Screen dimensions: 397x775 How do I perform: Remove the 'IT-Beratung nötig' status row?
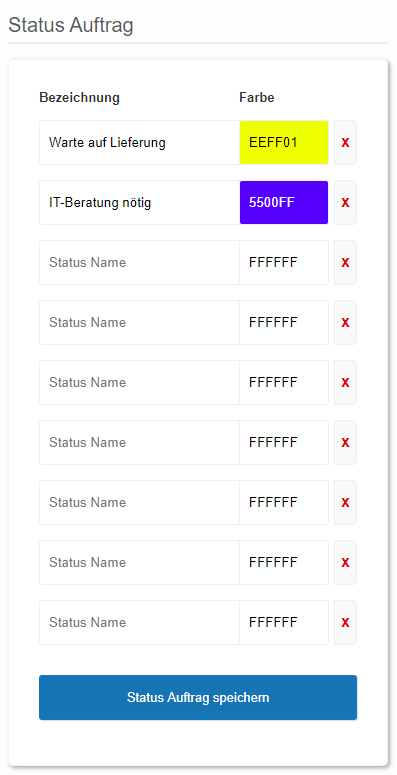[x=345, y=202]
